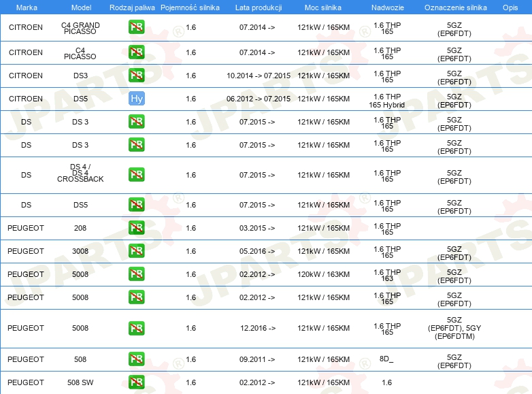The height and width of the screenshot is (394, 532).
Task: Click the Marka column header
Action: 27,7
